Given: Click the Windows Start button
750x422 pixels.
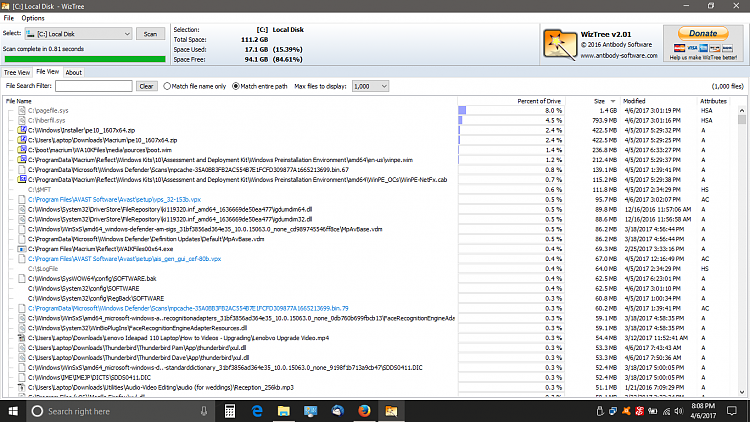Looking at the screenshot, I should [x=11, y=411].
